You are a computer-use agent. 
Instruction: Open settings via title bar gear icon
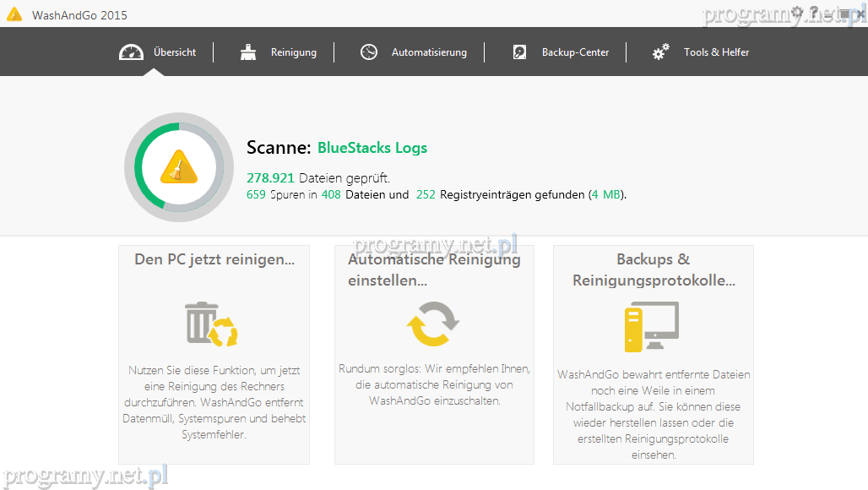click(797, 12)
